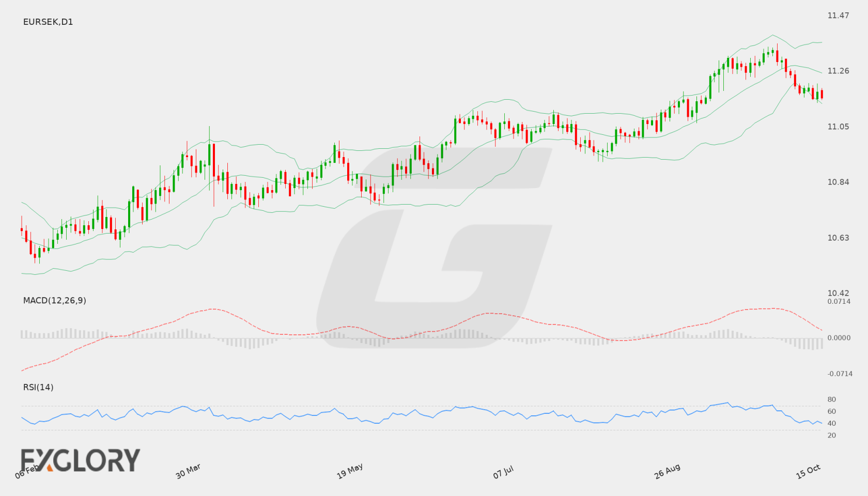Click the -0.0714 MACD scale value

[840, 374]
